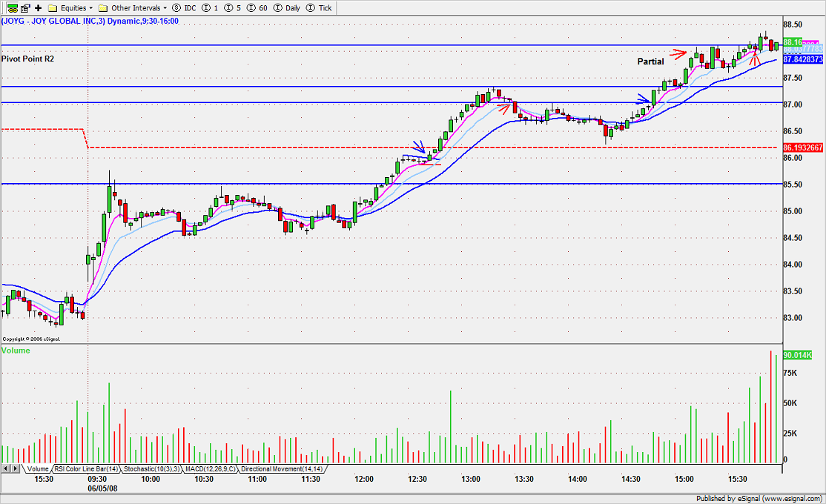
Task: Click the 90.014K volume value label
Action: point(798,356)
